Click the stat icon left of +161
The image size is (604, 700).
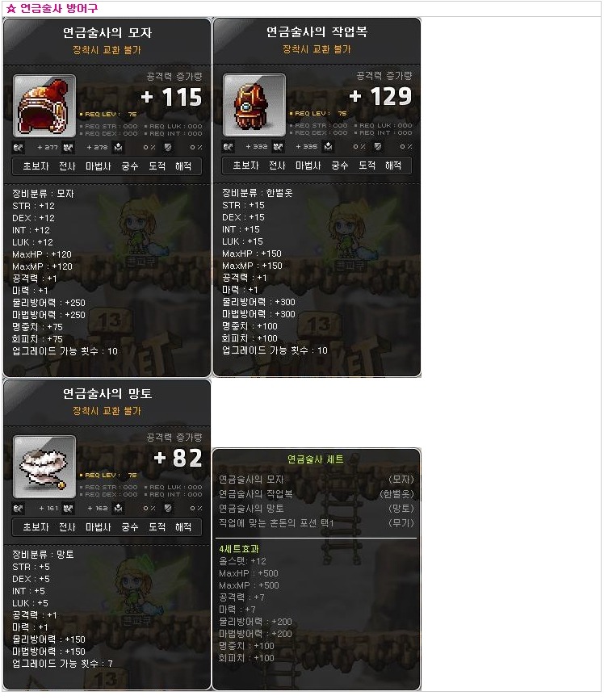pyautogui.click(x=19, y=508)
